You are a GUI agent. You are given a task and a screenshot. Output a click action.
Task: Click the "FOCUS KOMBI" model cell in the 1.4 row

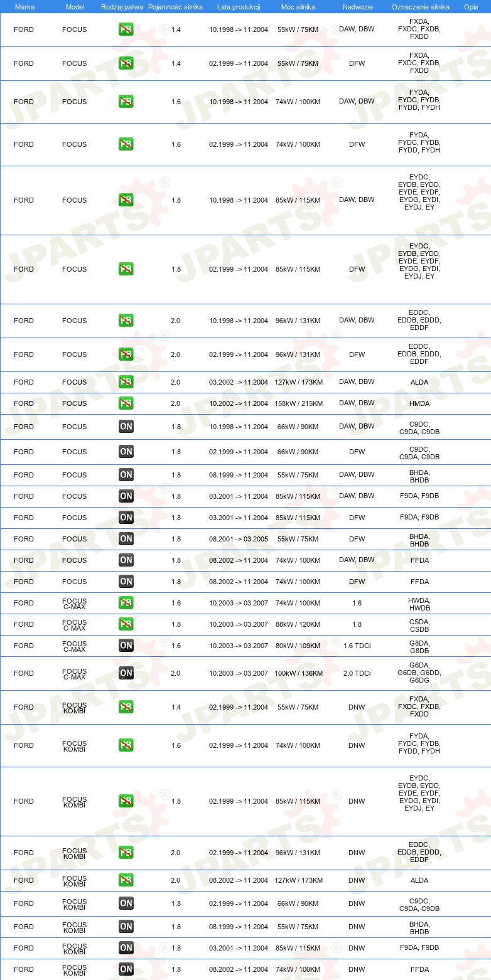[75, 708]
